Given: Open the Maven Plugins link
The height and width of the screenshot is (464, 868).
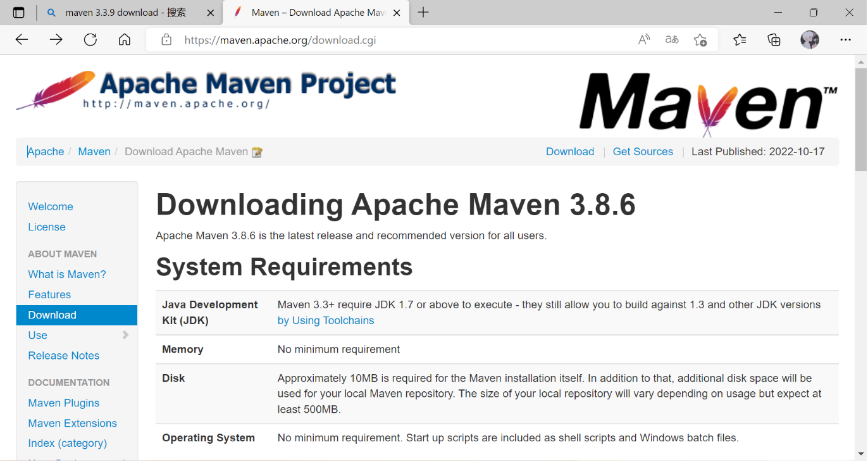Looking at the screenshot, I should pyautogui.click(x=64, y=403).
